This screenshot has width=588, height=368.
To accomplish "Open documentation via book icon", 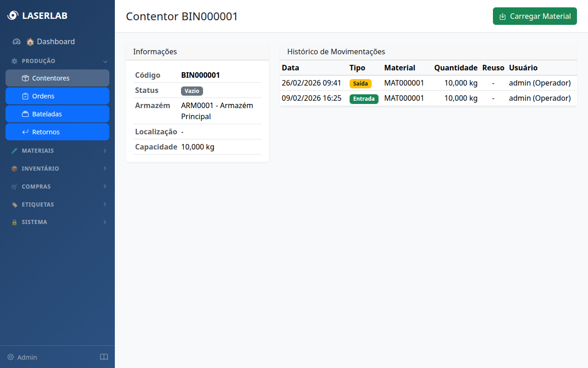I will (x=104, y=357).
